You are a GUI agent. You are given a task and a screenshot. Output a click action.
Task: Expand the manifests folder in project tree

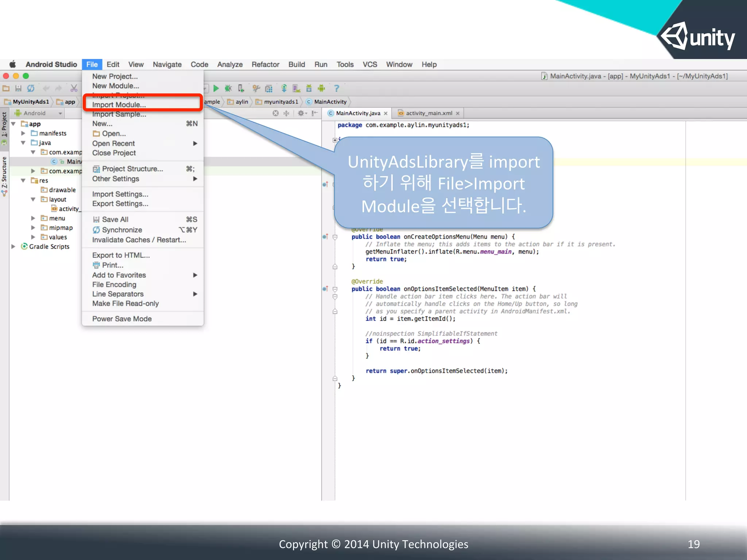pyautogui.click(x=23, y=133)
